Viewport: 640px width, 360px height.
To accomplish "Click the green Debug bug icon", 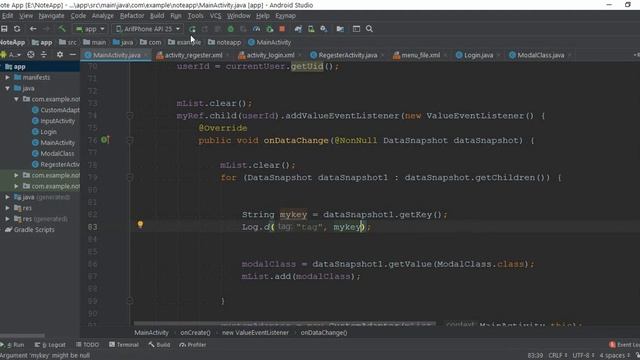I will tap(231, 29).
